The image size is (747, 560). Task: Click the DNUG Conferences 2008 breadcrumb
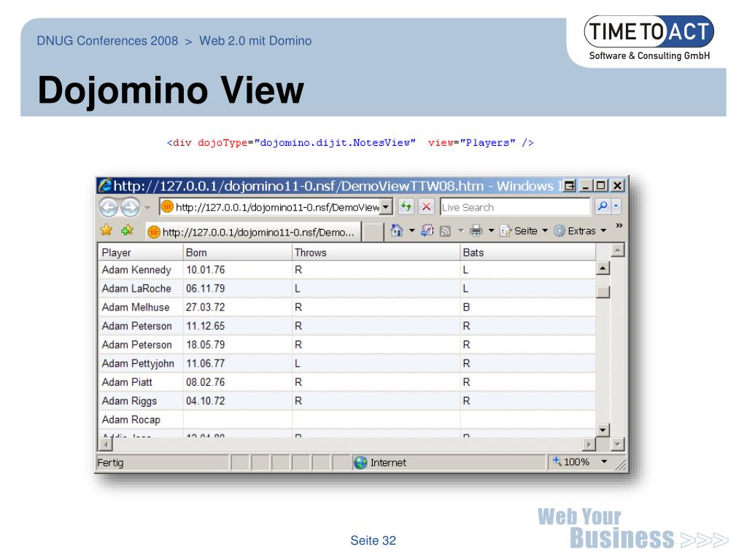pos(108,41)
